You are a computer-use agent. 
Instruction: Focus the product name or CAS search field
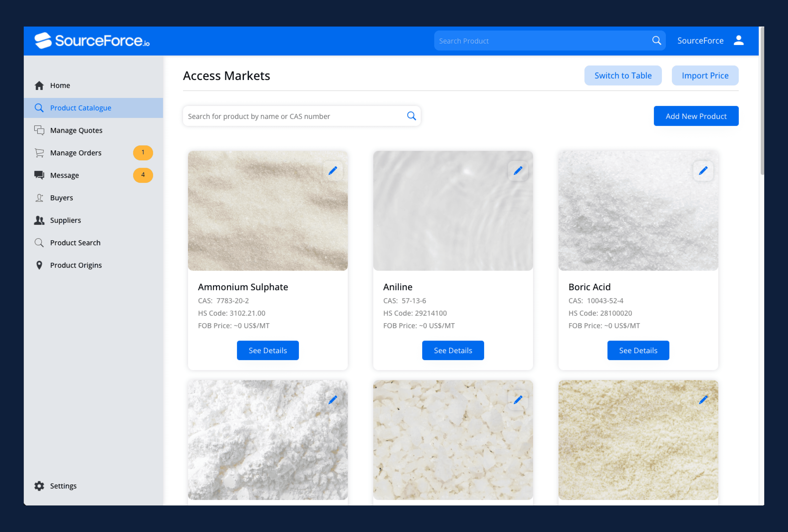292,116
